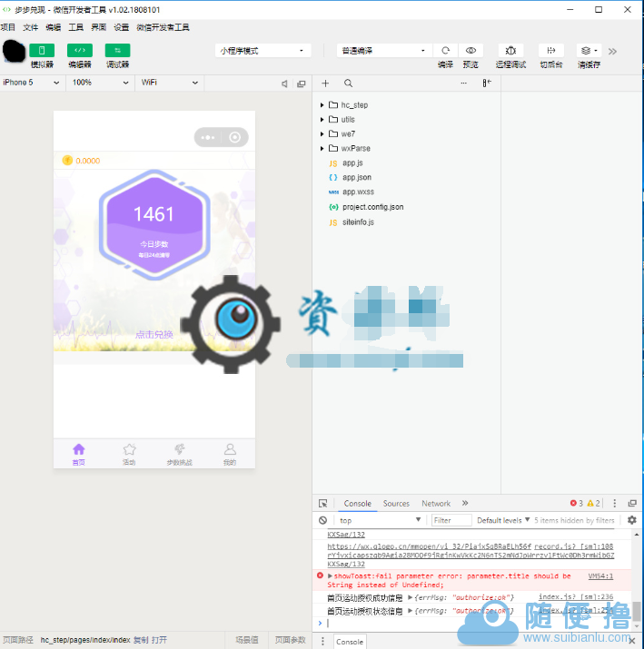Expand more toolbar items chevron

612,52
